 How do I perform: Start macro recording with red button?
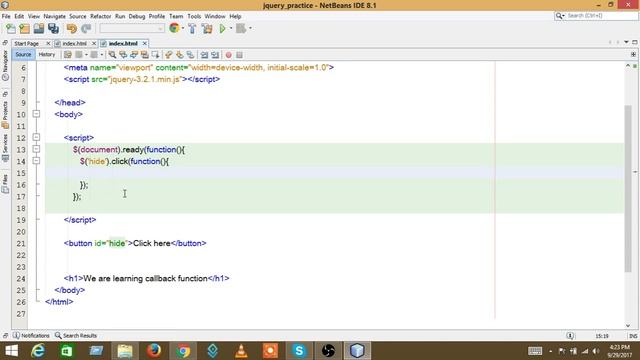(x=229, y=55)
